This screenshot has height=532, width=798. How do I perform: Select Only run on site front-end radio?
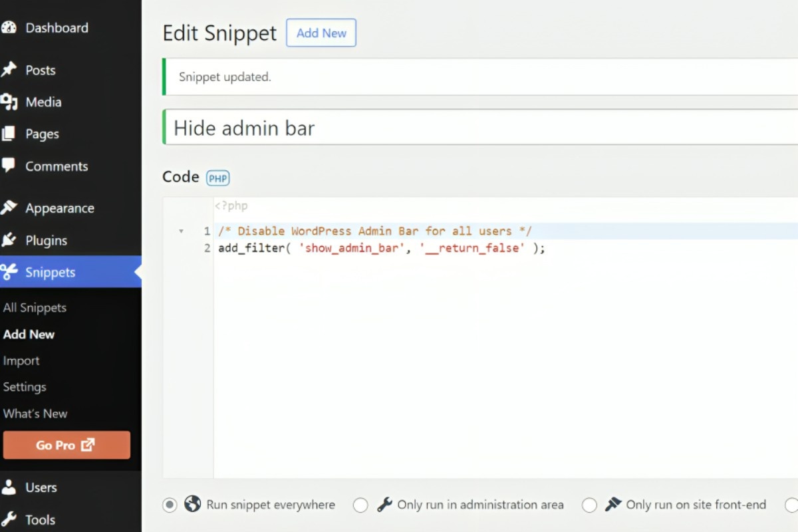click(589, 505)
